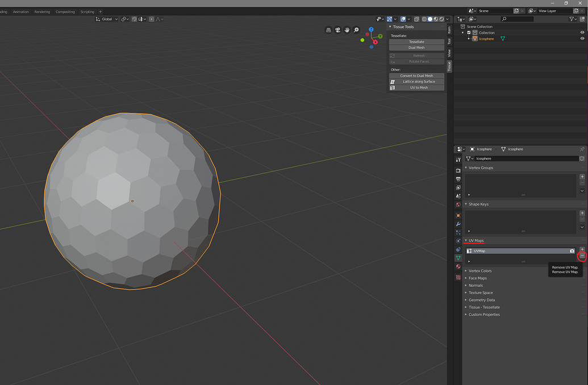Open the World properties tab icon
This screenshot has width=588, height=385.
click(458, 204)
